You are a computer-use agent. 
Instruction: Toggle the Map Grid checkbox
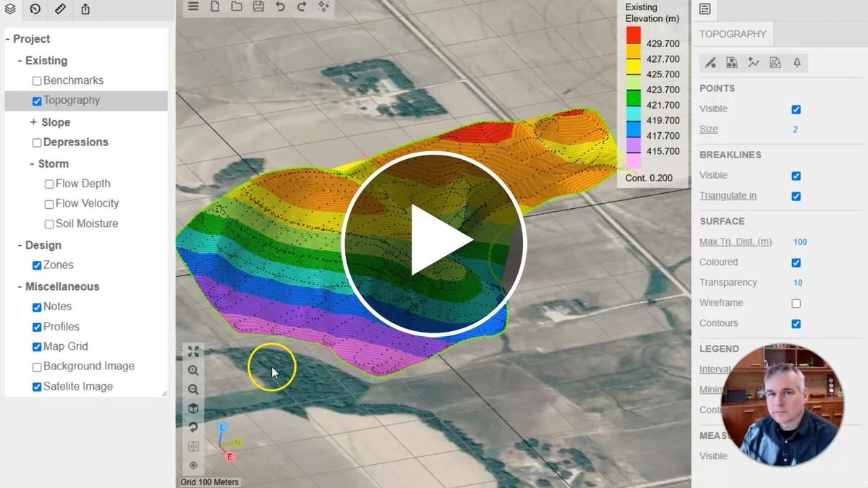tap(37, 347)
